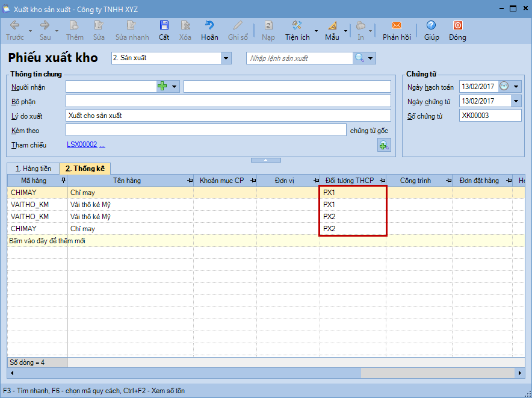The height and width of the screenshot is (398, 532).
Task: Toggle pin on Đối tượng THCP column
Action: [382, 181]
